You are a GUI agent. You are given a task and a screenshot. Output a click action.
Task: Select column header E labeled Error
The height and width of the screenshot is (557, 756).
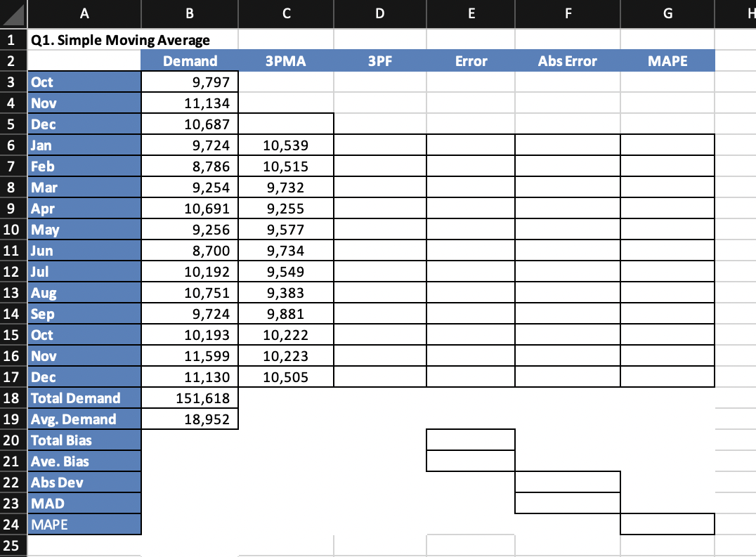tap(471, 13)
